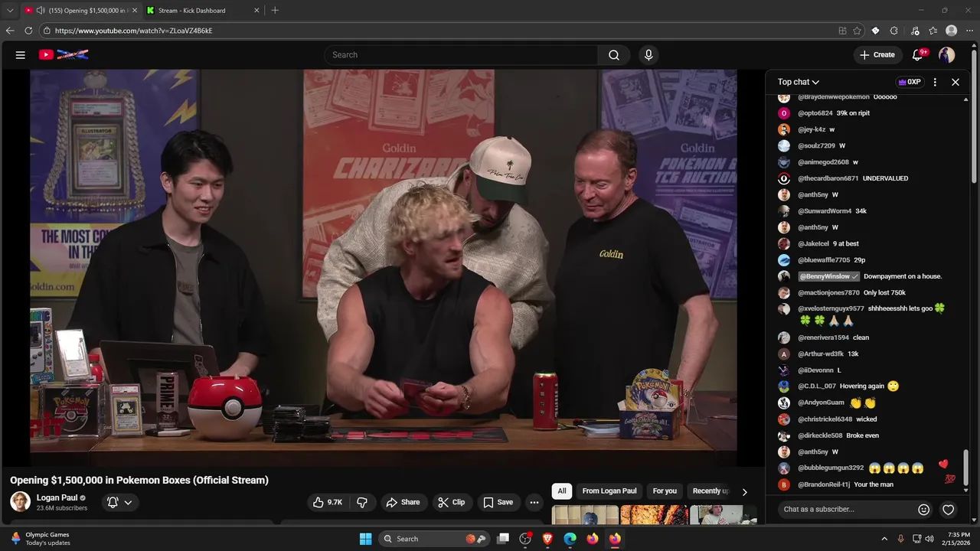Launch Brave from the taskbar
980x551 pixels.
tap(547, 539)
